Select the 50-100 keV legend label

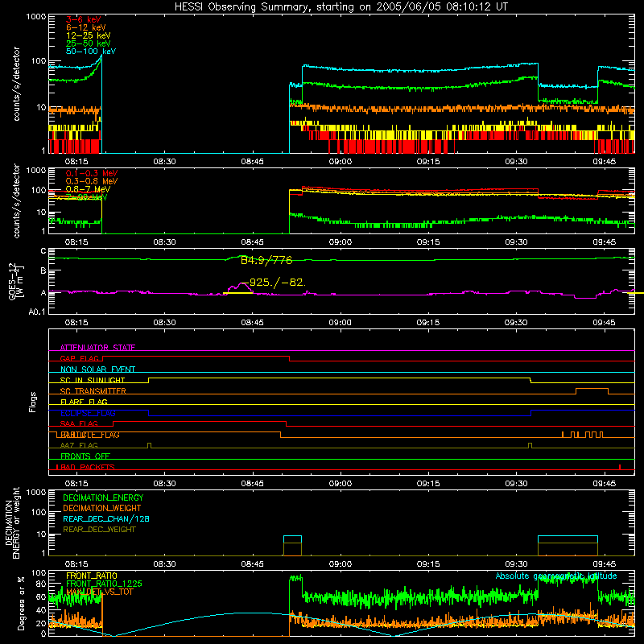click(x=91, y=52)
